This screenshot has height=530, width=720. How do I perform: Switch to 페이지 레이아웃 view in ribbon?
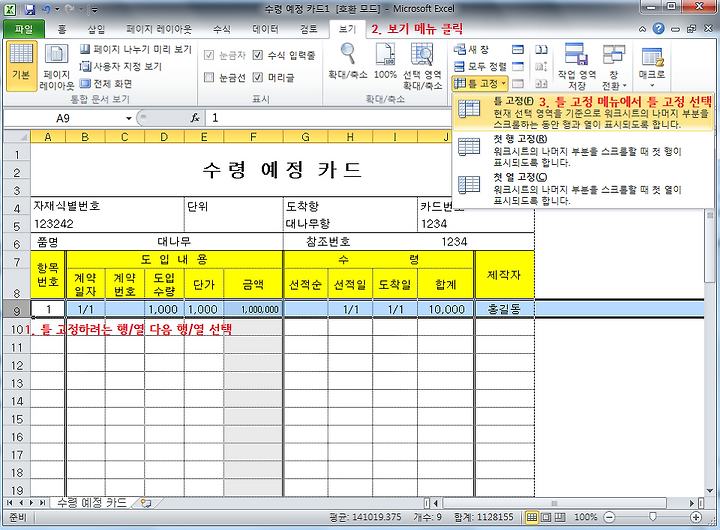(56, 67)
